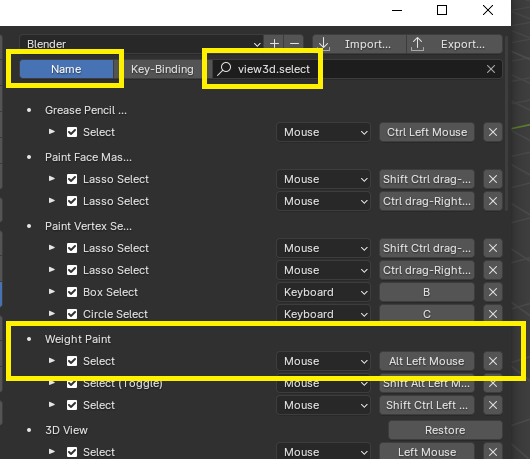Select the 3D View section header
Screen dimensions: 530x459
pyautogui.click(x=66, y=430)
